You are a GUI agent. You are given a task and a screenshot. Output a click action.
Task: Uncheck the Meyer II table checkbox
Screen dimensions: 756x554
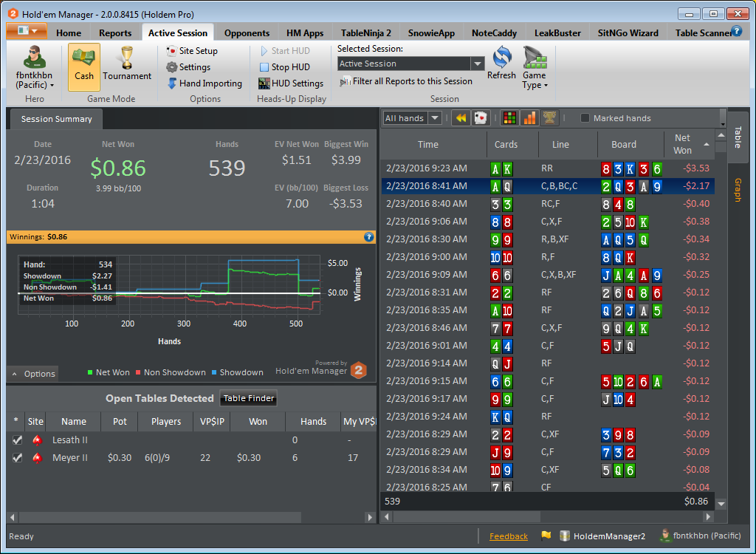pyautogui.click(x=17, y=458)
